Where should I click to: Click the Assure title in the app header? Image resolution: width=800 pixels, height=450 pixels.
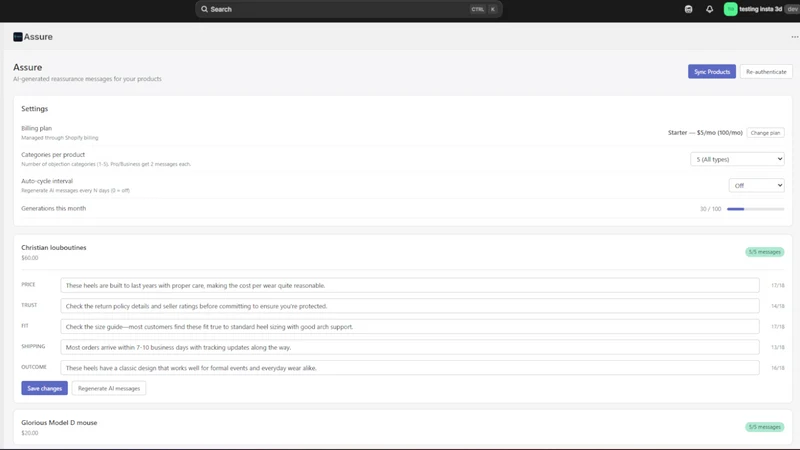point(38,37)
